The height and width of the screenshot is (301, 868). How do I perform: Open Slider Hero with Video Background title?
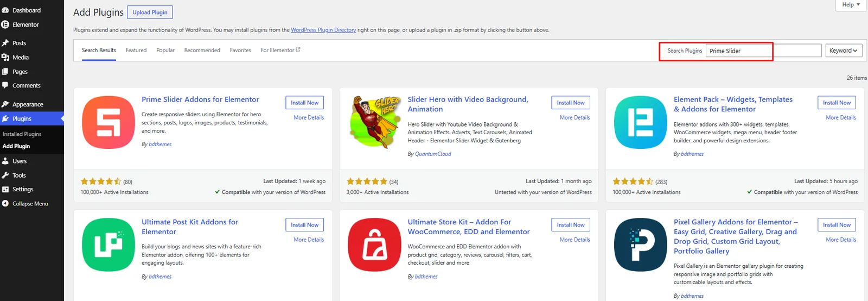468,104
